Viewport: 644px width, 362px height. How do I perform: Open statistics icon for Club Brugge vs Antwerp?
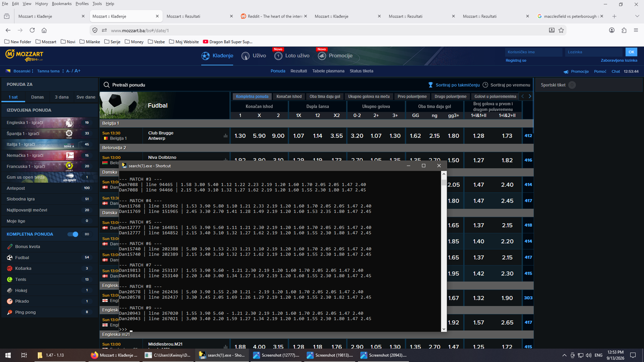point(225,136)
